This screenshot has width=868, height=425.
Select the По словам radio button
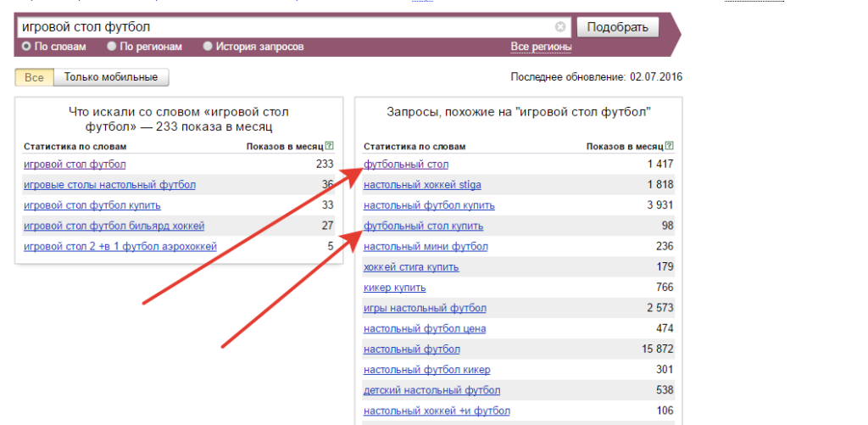tap(27, 47)
